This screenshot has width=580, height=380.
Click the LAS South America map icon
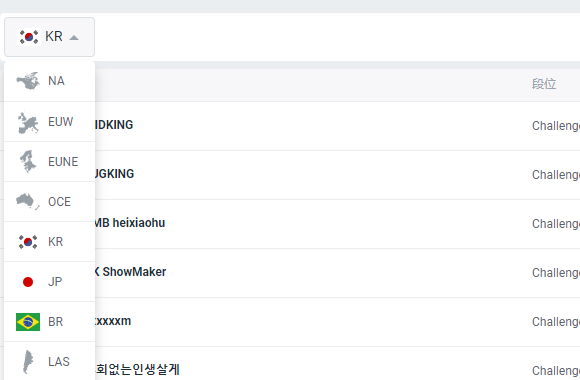[28, 361]
